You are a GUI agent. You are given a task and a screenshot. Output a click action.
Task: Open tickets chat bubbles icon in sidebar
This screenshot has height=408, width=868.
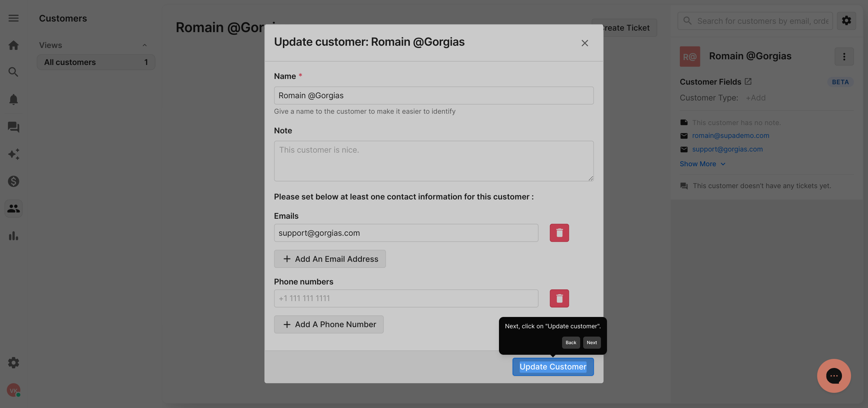14,127
